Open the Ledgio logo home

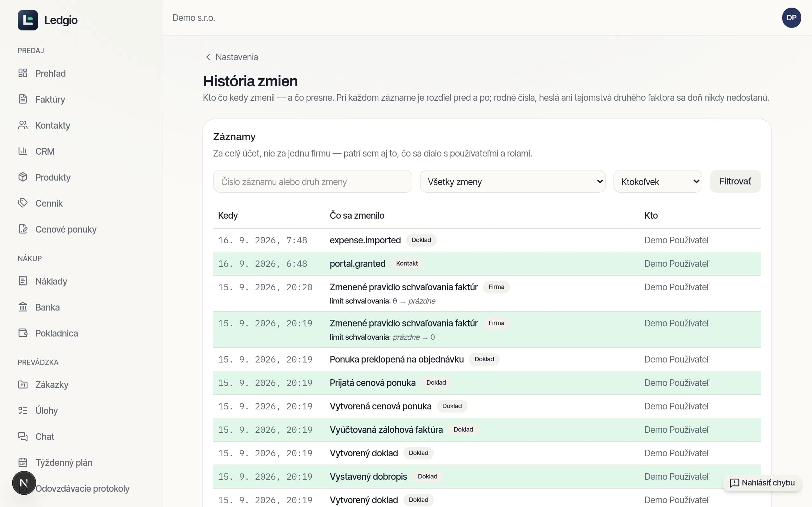48,20
